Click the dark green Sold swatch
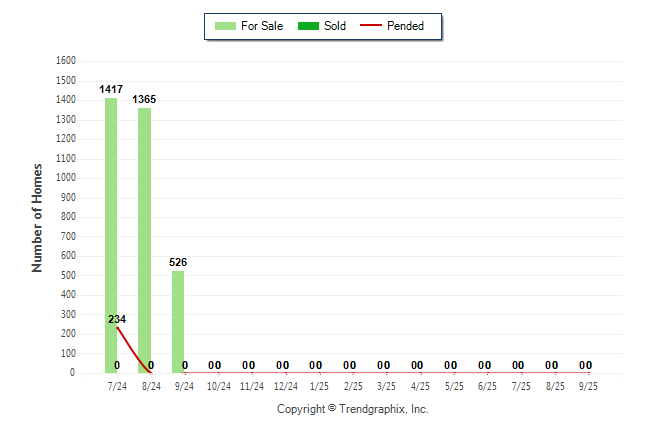This screenshot has width=646, height=434. 304,26
